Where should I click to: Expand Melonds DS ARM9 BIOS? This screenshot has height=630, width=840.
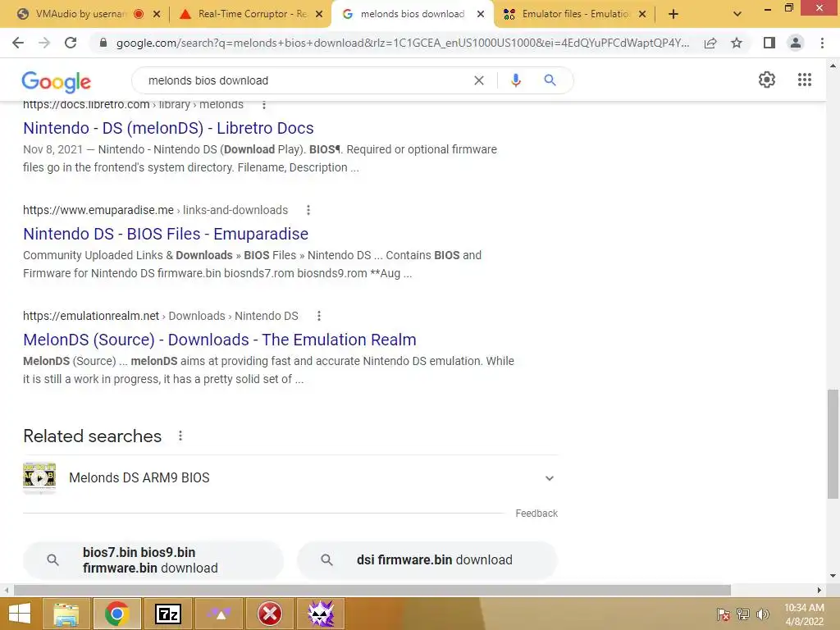549,478
